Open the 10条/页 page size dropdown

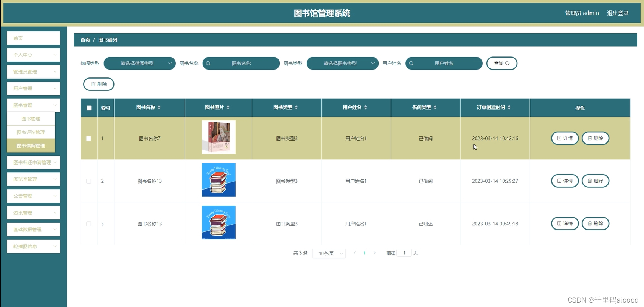[329, 254]
